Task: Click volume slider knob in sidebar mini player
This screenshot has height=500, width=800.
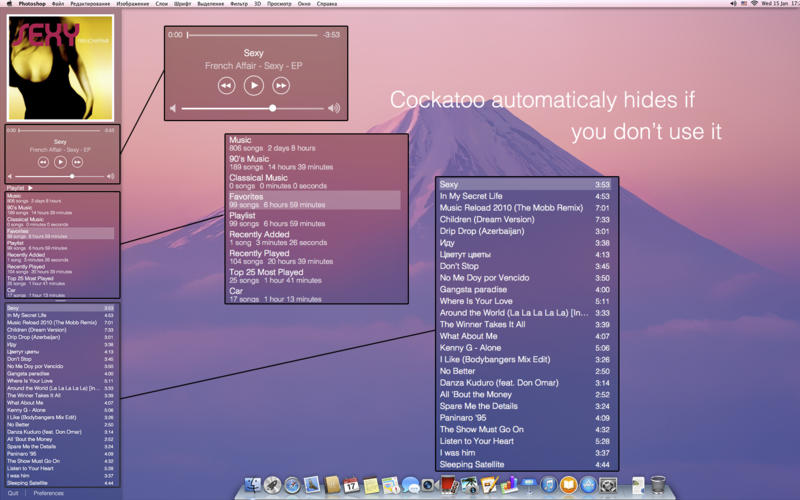Action: (x=72, y=176)
